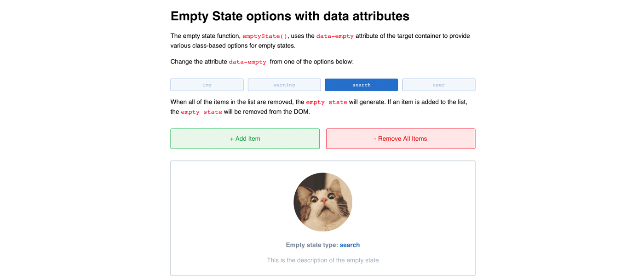Image resolution: width=644 pixels, height=276 pixels.
Task: Click the active search option button
Action: click(362, 85)
